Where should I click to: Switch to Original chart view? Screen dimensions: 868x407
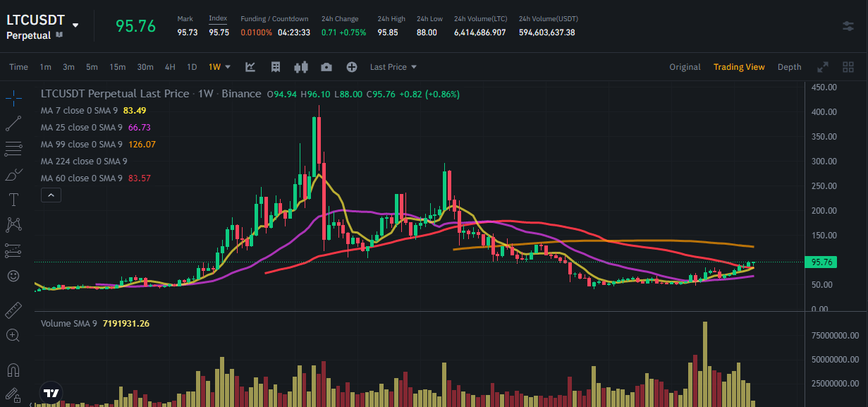pyautogui.click(x=685, y=67)
